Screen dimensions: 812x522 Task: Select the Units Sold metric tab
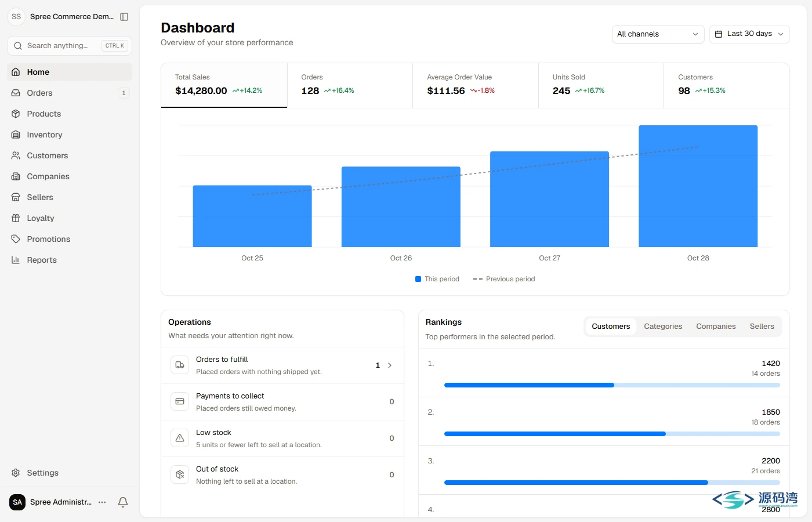coord(601,85)
